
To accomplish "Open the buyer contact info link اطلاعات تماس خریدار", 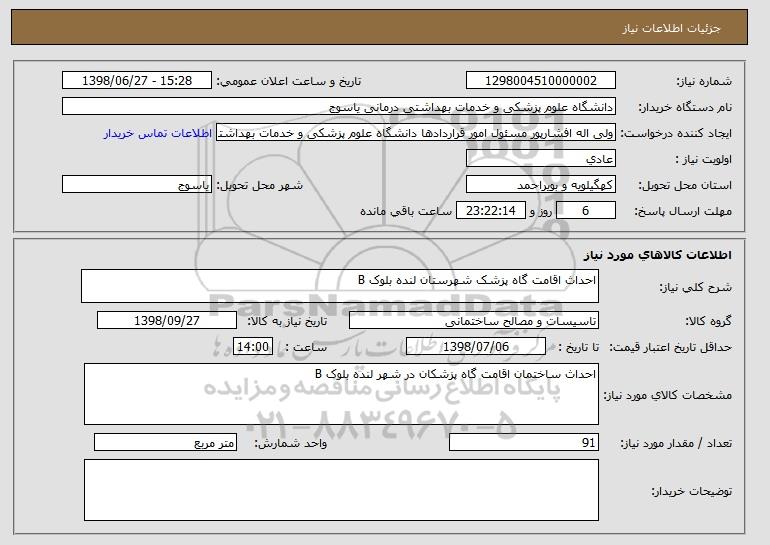I will coord(158,133).
